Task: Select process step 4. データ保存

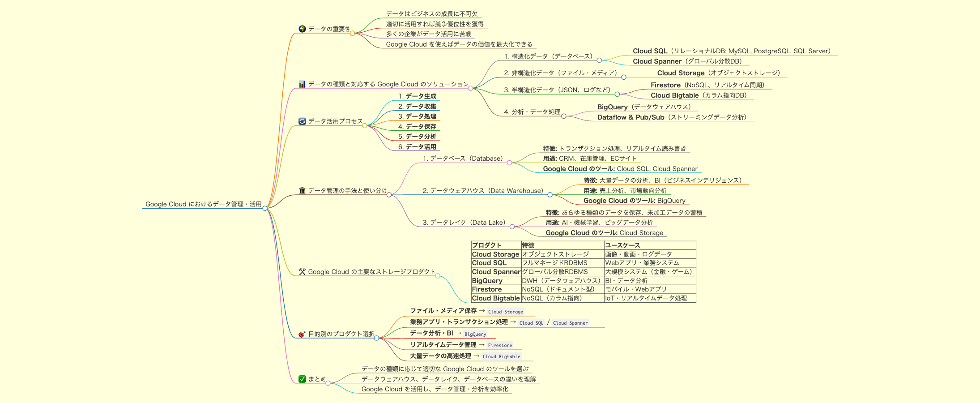Action: (x=417, y=127)
